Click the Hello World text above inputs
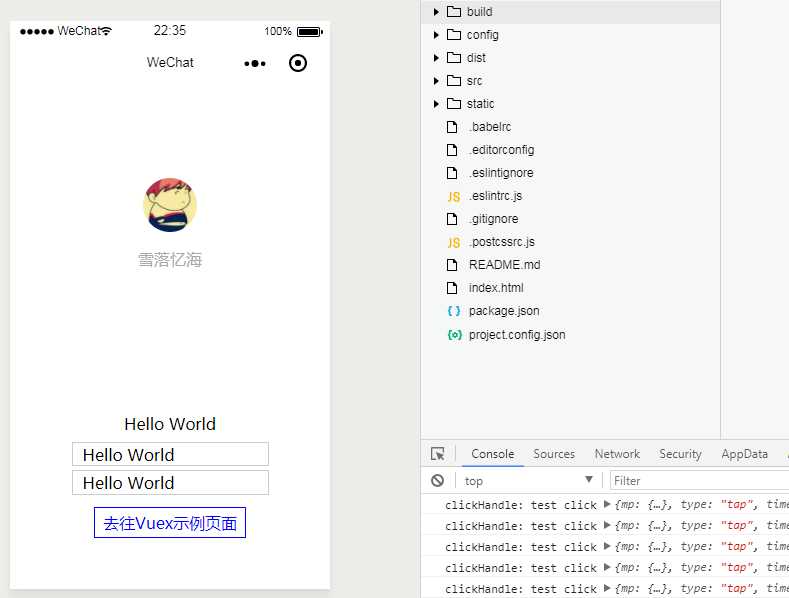 click(170, 424)
